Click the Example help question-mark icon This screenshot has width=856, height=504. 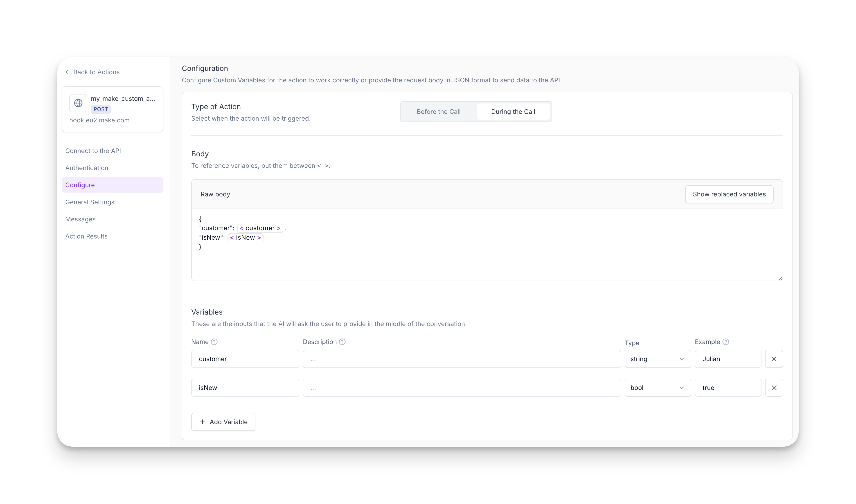tap(725, 342)
